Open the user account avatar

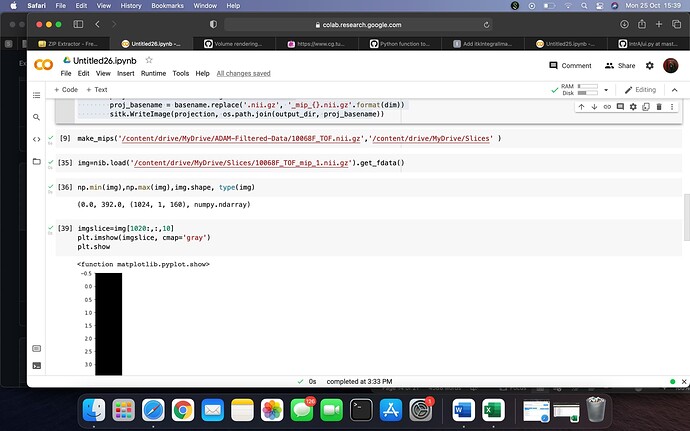click(x=671, y=66)
